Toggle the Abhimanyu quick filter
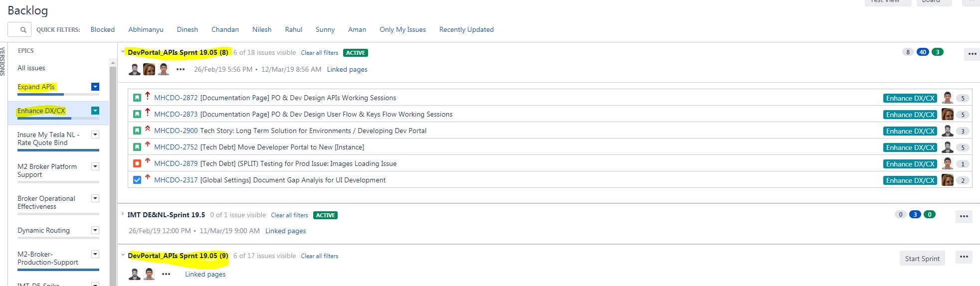 [146, 30]
